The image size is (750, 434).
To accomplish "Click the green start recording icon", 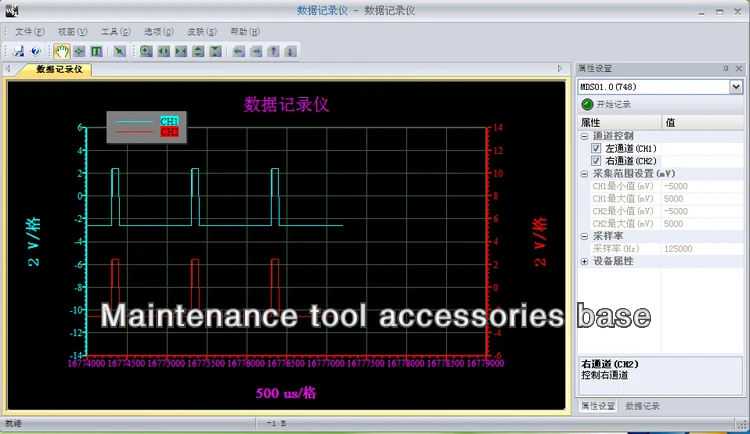I will [x=587, y=104].
